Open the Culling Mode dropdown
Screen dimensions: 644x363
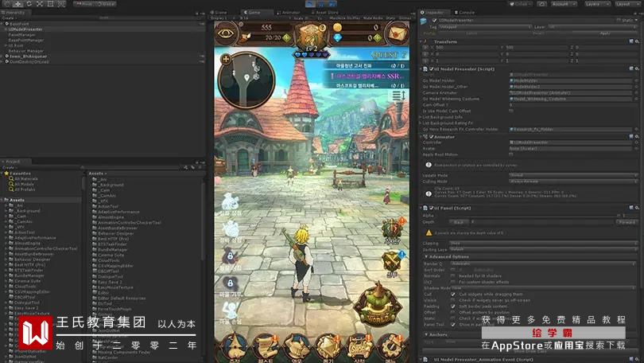(572, 181)
